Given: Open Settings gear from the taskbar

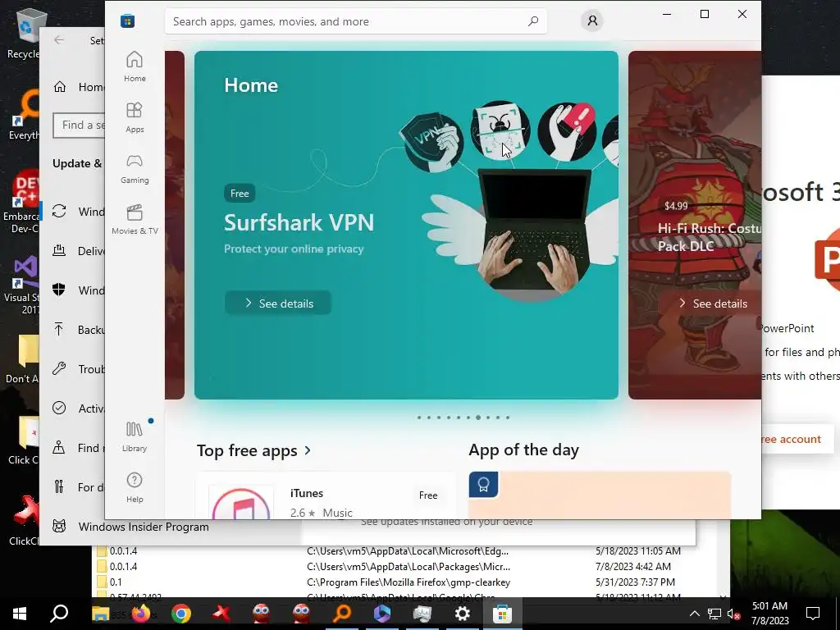Looking at the screenshot, I should [x=462, y=614].
